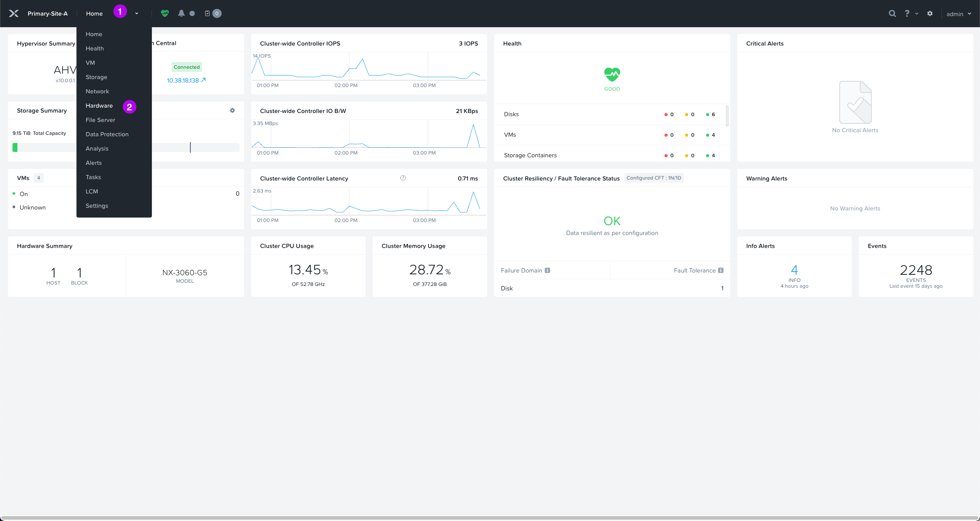The height and width of the screenshot is (521, 980).
Task: Click the Health widget vertical scrollbar
Action: (727, 116)
